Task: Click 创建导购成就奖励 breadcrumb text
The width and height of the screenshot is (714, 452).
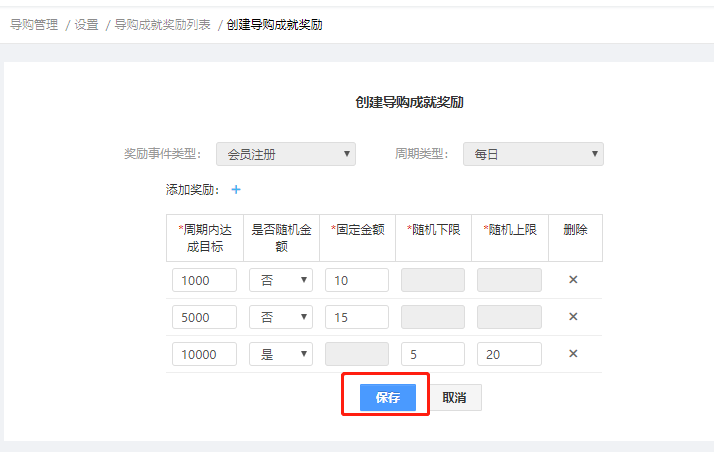Action: coord(275,25)
